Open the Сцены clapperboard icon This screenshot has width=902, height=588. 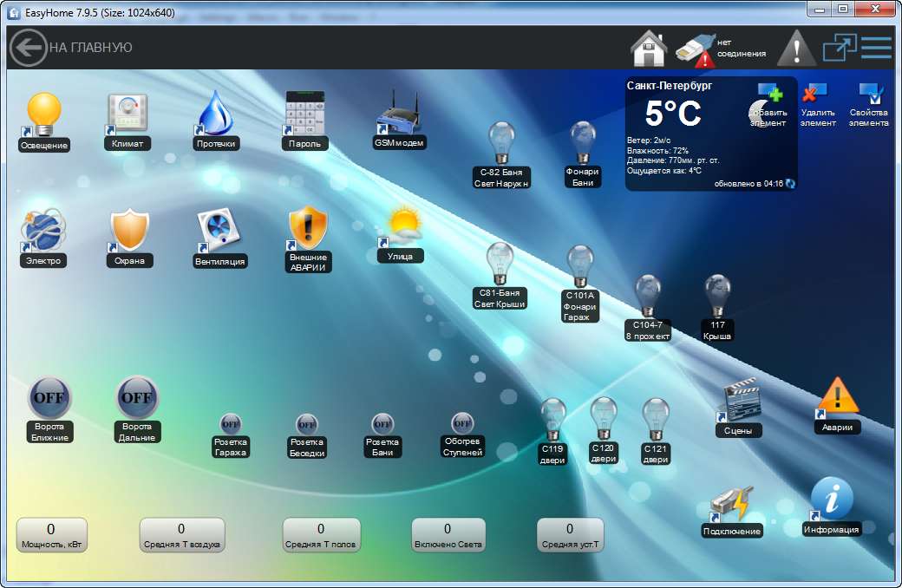click(742, 401)
